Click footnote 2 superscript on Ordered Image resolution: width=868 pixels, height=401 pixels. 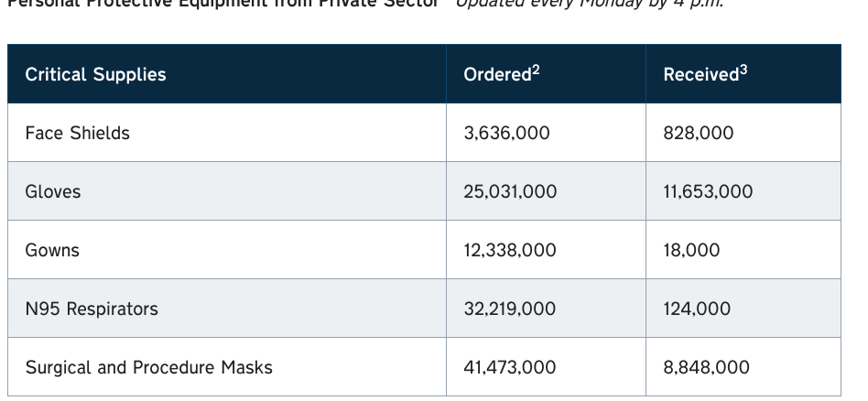[536, 70]
